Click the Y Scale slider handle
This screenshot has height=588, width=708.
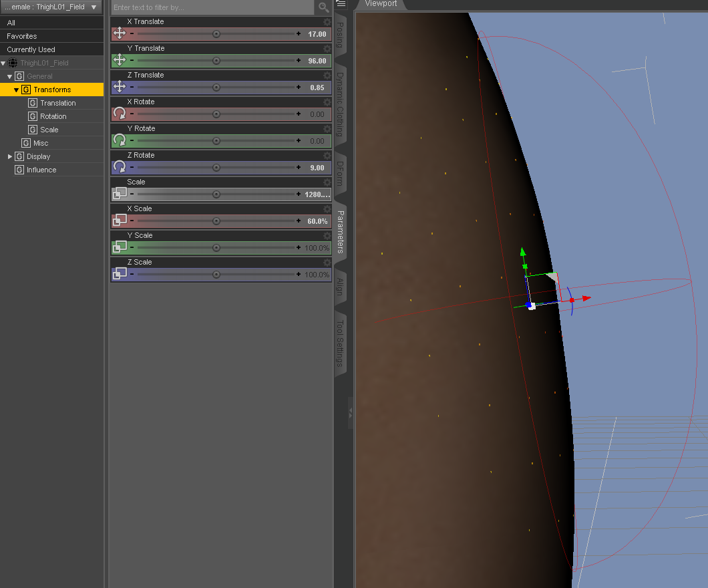tap(216, 248)
